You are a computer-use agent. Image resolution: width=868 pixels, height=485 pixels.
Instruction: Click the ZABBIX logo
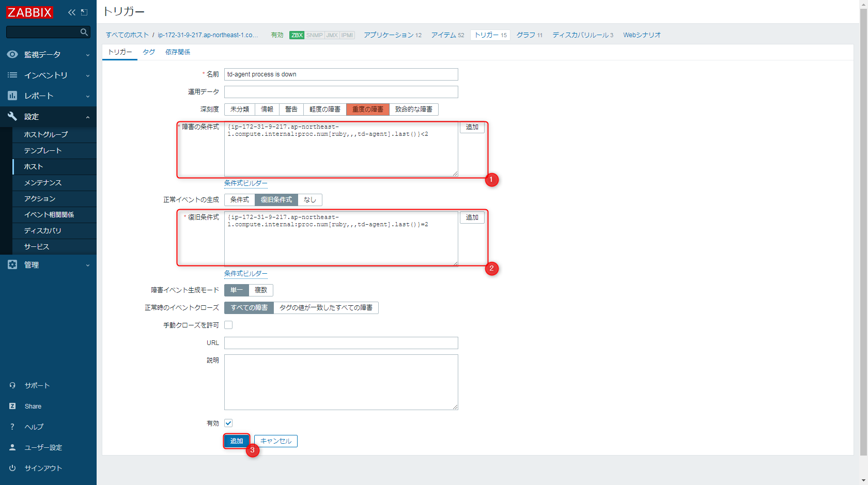pyautogui.click(x=29, y=12)
